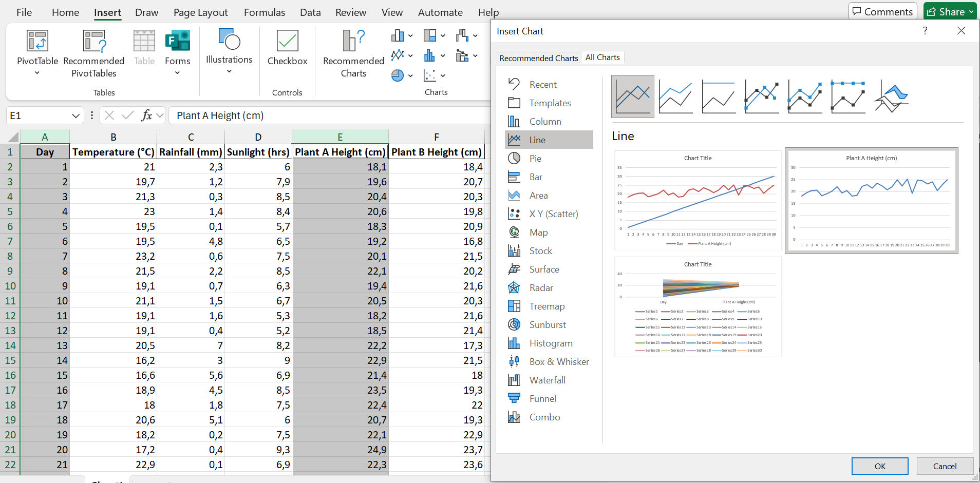Image resolution: width=980 pixels, height=483 pixels.
Task: Choose Line with Markers chart subtype
Action: (762, 96)
